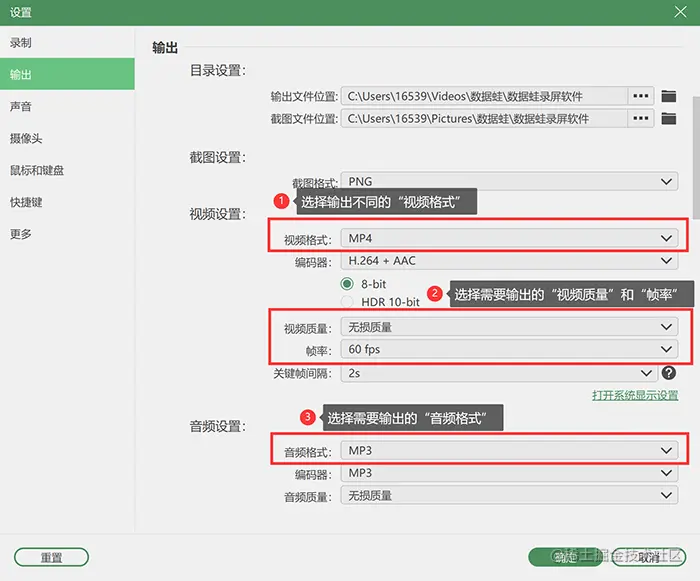Open the 视频格式 MP4 dropdown

click(x=509, y=238)
